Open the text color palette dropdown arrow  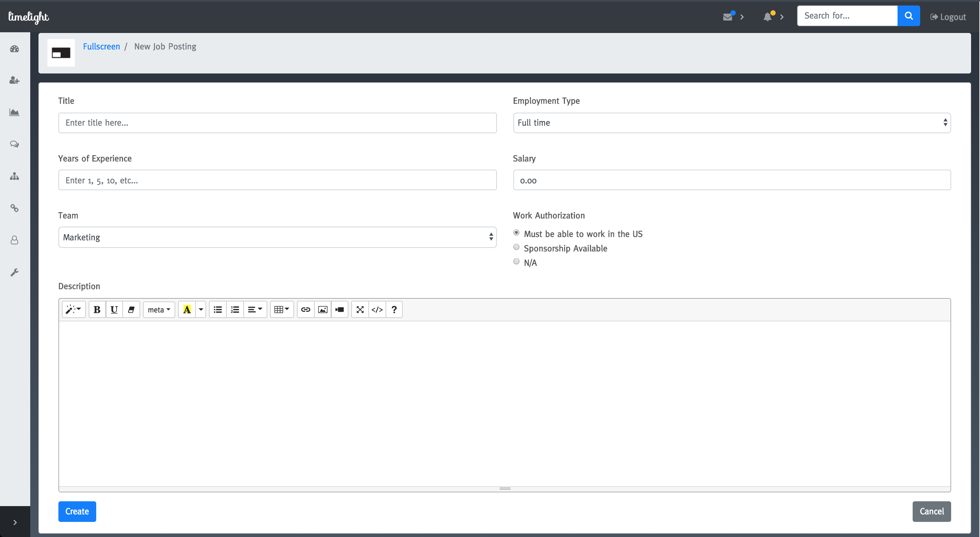click(x=201, y=309)
